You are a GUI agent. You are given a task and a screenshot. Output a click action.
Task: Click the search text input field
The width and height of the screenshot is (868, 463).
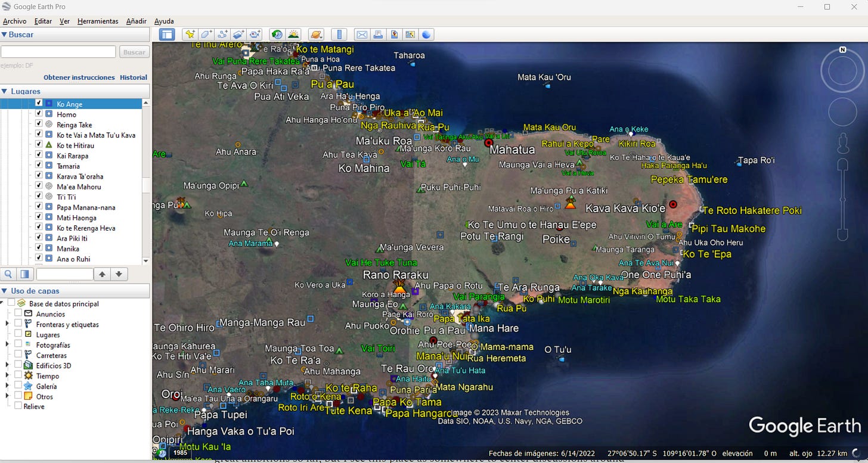(x=58, y=52)
